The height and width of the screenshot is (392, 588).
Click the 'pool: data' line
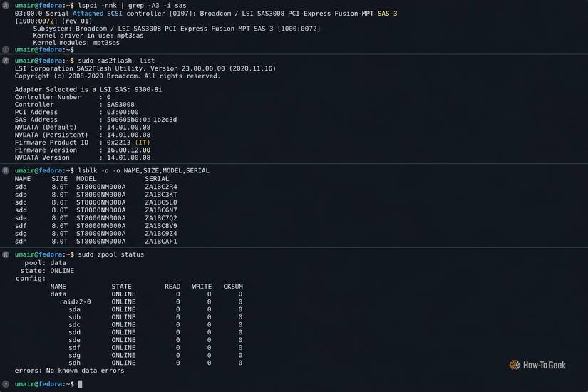(46, 263)
